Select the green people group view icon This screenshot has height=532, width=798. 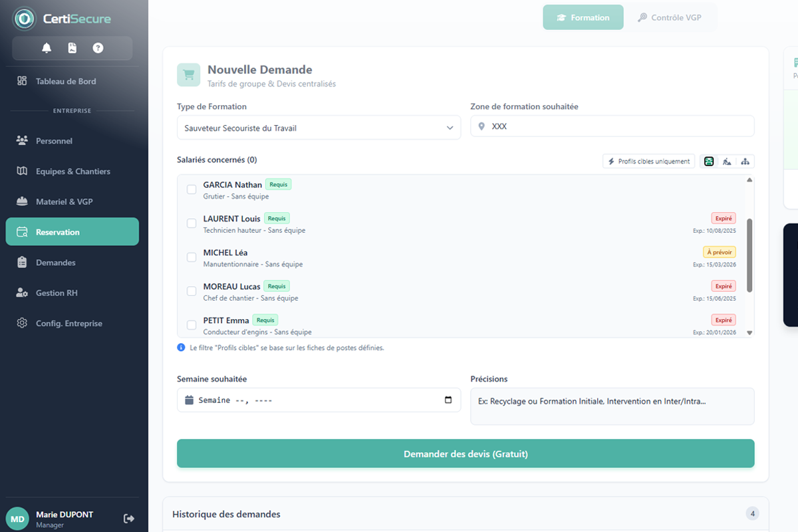(709, 162)
